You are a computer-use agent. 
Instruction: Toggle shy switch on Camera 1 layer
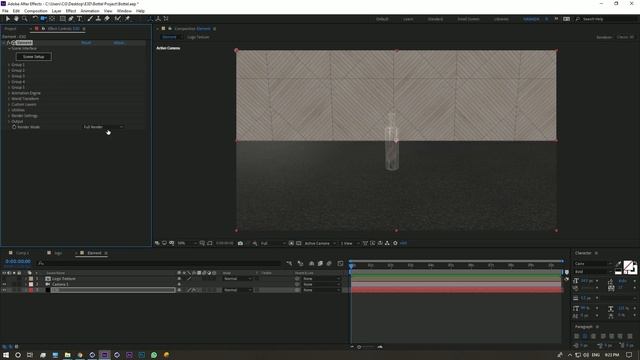[x=179, y=284]
